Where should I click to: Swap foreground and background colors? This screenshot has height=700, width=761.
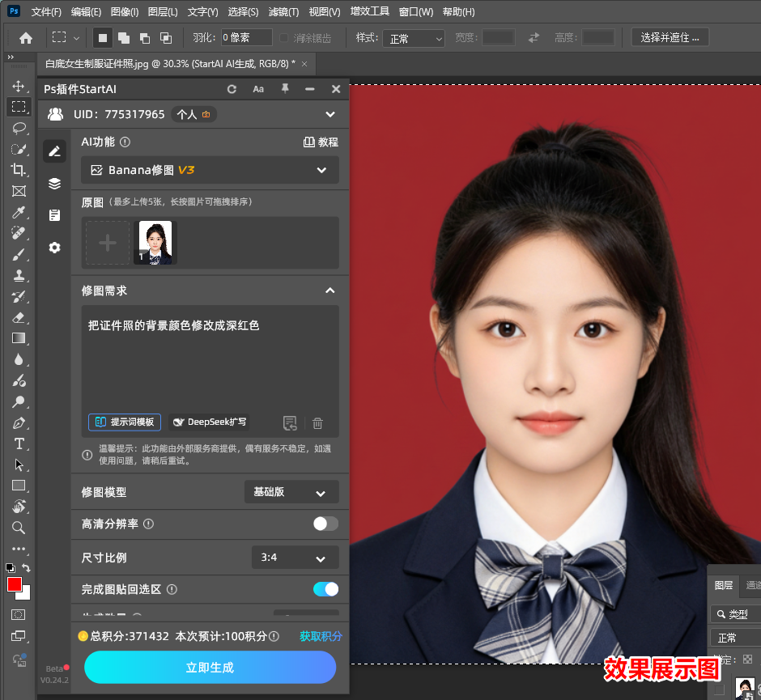pyautogui.click(x=26, y=567)
